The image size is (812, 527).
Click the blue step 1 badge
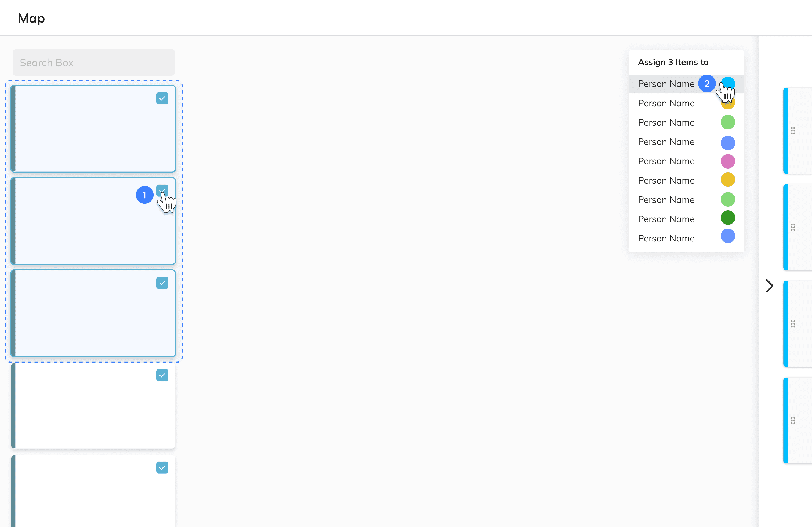coord(144,195)
